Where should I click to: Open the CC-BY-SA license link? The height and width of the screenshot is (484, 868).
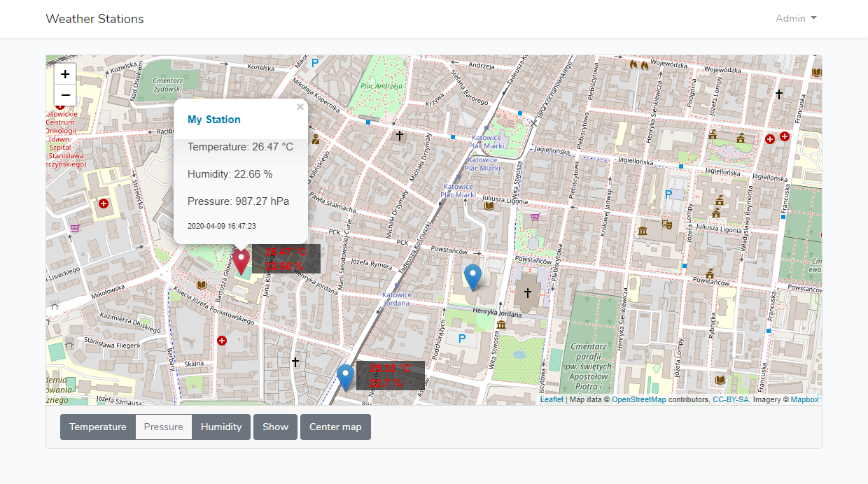[731, 400]
